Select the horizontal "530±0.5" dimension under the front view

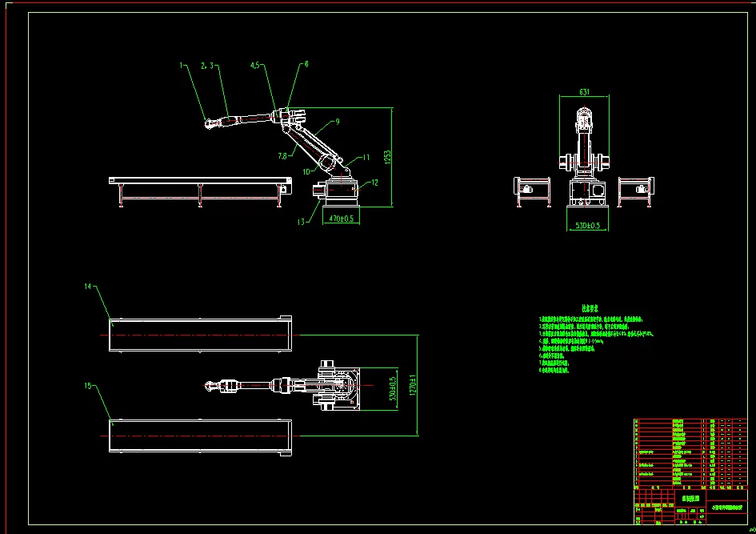(588, 225)
